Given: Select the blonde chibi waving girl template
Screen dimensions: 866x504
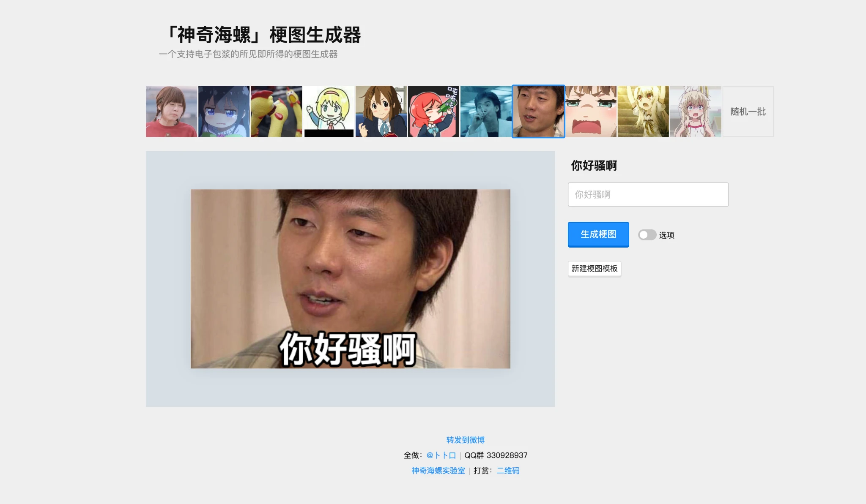Looking at the screenshot, I should (x=329, y=112).
